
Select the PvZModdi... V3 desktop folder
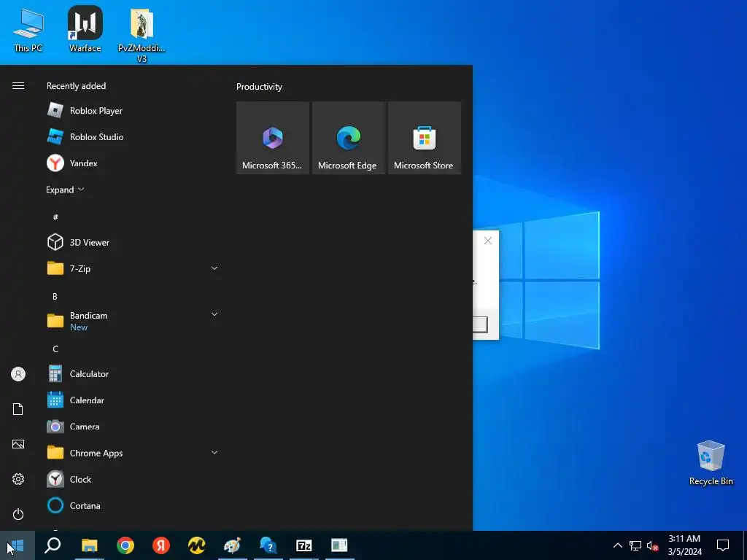(x=142, y=35)
